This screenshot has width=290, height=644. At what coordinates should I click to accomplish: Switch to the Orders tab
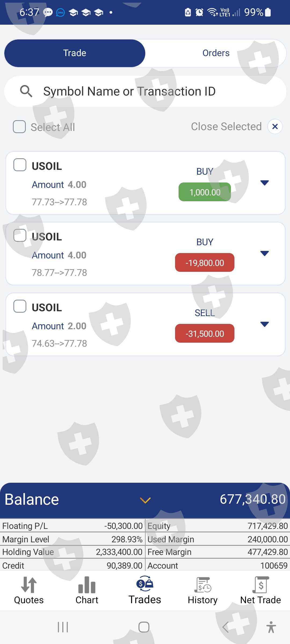(216, 53)
